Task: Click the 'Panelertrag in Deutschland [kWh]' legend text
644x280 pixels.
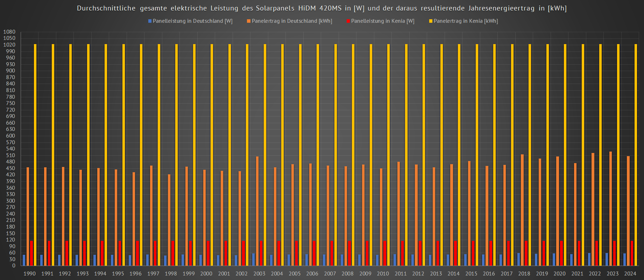Action: (292, 21)
